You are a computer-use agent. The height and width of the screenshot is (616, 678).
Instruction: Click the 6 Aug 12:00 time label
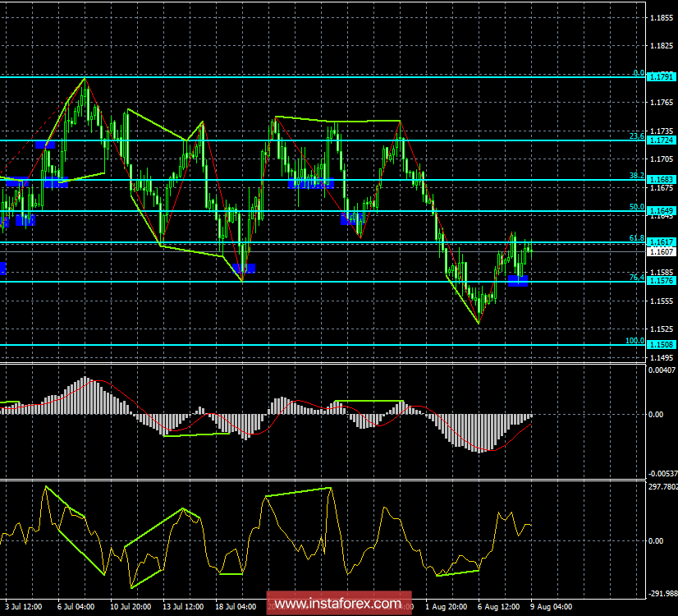(x=498, y=607)
